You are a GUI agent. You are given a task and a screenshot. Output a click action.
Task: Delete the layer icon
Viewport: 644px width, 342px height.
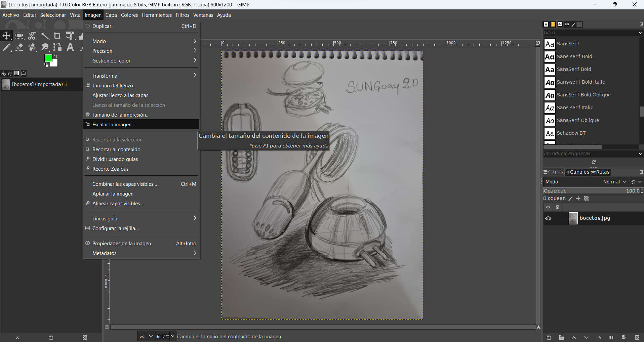click(x=637, y=337)
